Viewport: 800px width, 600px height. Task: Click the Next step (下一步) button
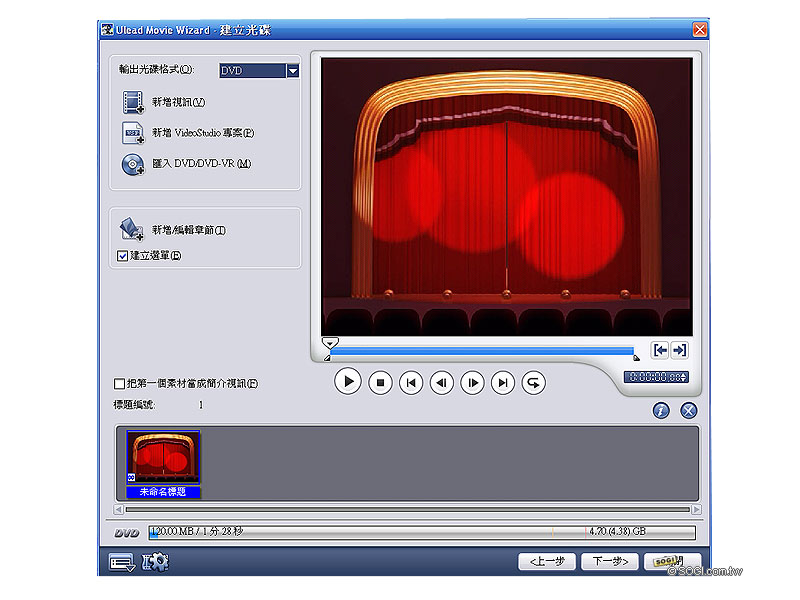pos(610,562)
